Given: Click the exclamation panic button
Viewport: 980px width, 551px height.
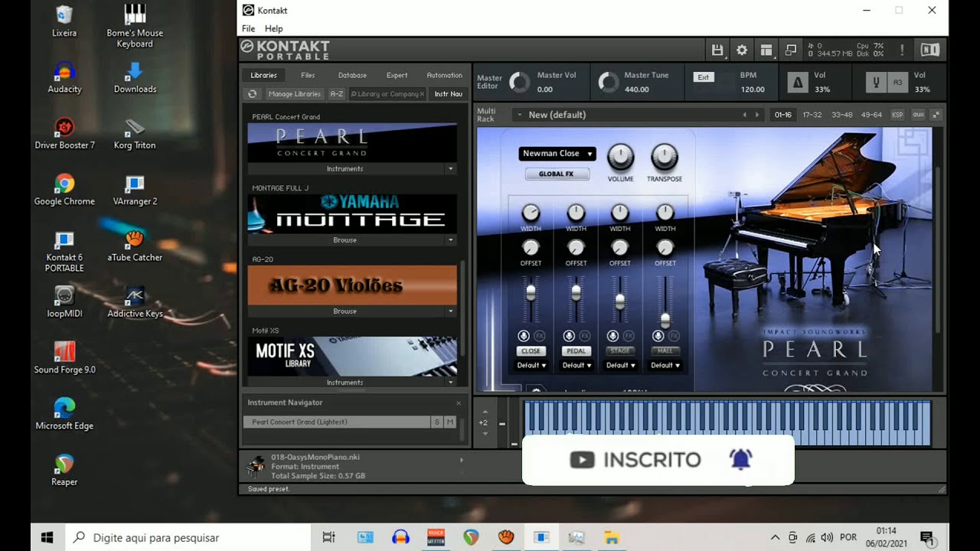Looking at the screenshot, I should tap(902, 51).
